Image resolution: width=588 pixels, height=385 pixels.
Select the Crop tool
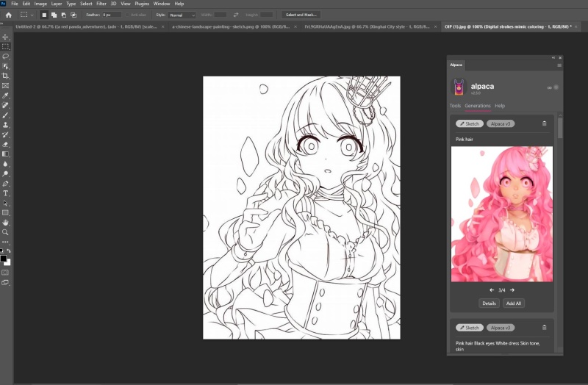pos(5,76)
